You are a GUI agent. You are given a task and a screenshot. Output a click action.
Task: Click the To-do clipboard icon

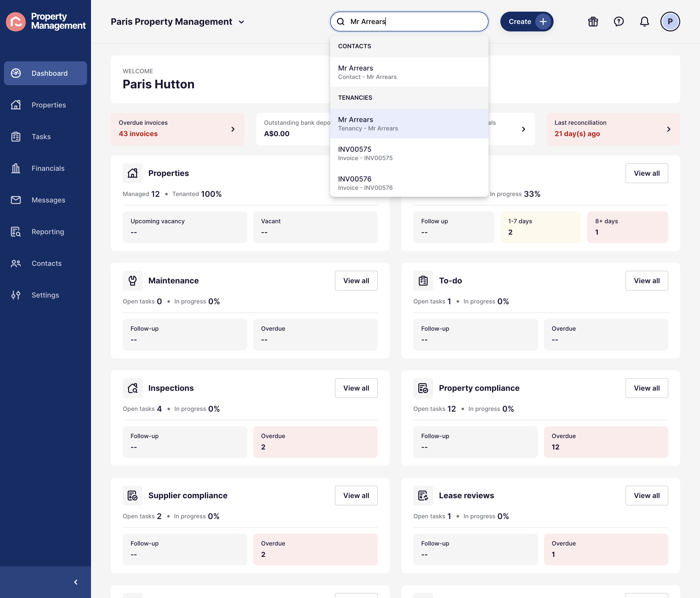423,281
